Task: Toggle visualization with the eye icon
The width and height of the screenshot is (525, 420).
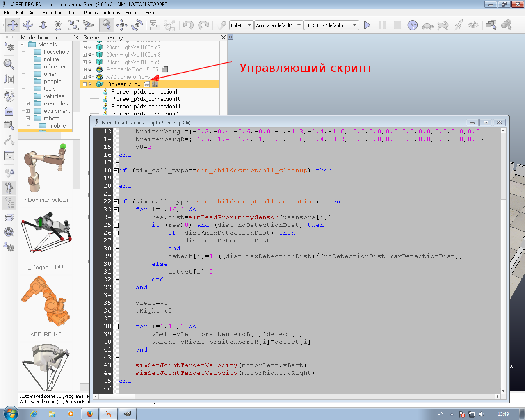Action: (x=473, y=25)
